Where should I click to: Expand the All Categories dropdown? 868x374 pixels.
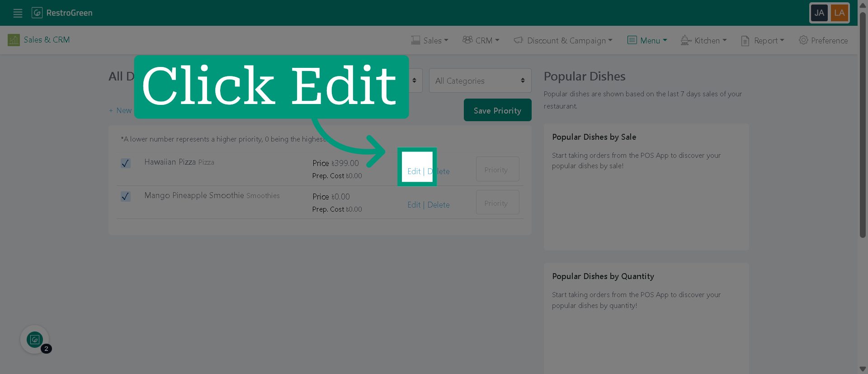pyautogui.click(x=480, y=80)
